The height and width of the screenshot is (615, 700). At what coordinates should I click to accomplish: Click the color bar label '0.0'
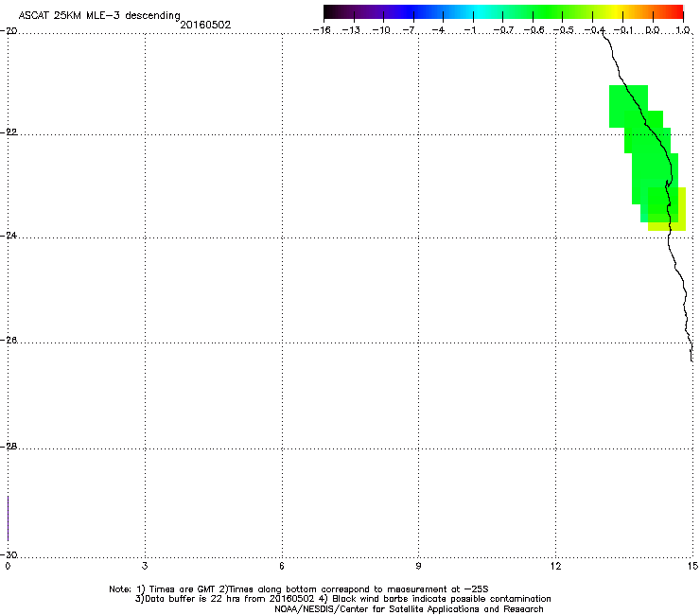tap(653, 30)
